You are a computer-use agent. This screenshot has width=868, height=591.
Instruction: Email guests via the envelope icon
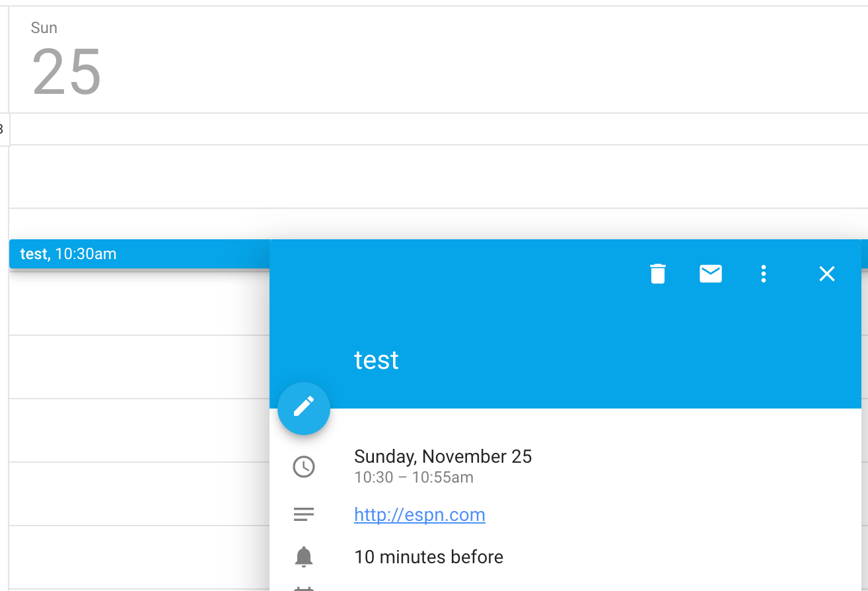[x=710, y=273]
